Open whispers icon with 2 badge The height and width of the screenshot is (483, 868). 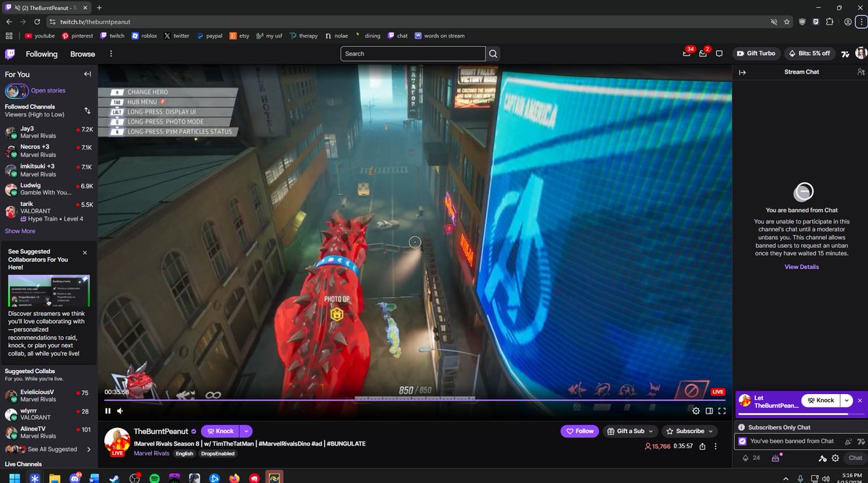click(x=703, y=54)
